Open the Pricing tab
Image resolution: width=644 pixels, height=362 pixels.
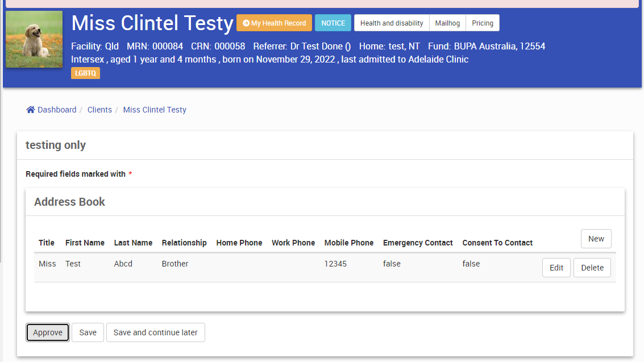483,23
